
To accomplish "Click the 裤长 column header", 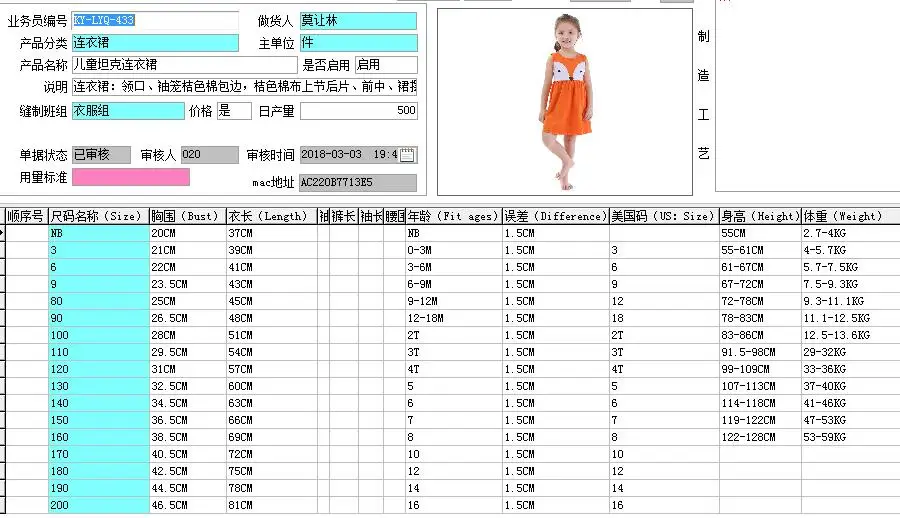I will 344,217.
